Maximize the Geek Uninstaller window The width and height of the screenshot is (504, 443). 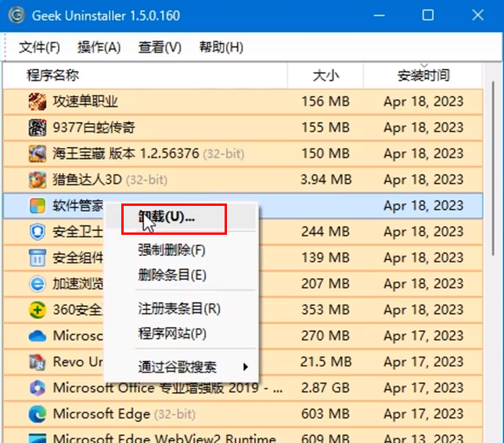click(428, 15)
